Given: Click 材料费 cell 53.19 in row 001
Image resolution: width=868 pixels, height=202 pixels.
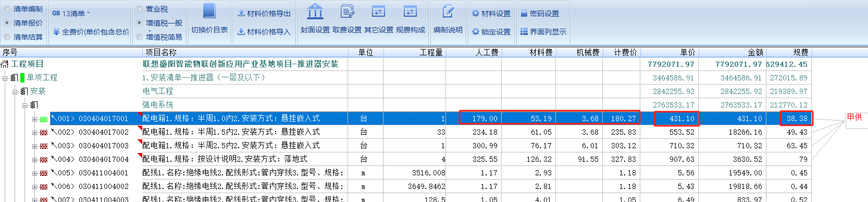Looking at the screenshot, I should click(x=529, y=118).
